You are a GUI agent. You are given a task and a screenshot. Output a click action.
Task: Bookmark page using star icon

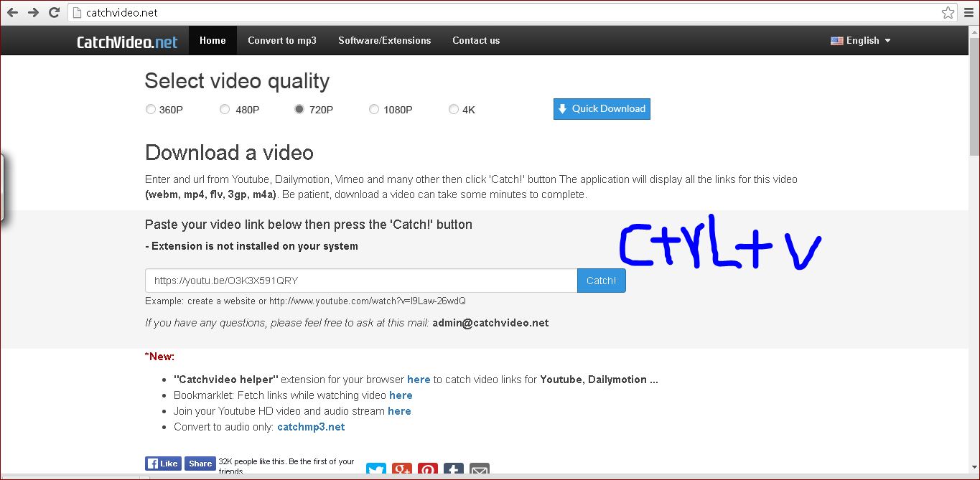[948, 13]
